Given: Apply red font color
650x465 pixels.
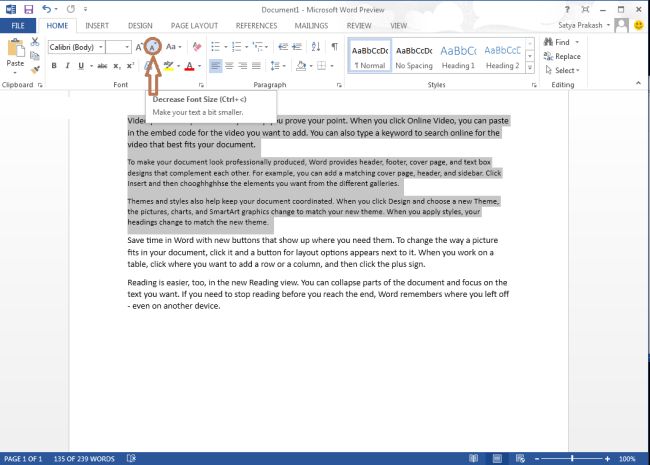Looking at the screenshot, I should click(189, 66).
